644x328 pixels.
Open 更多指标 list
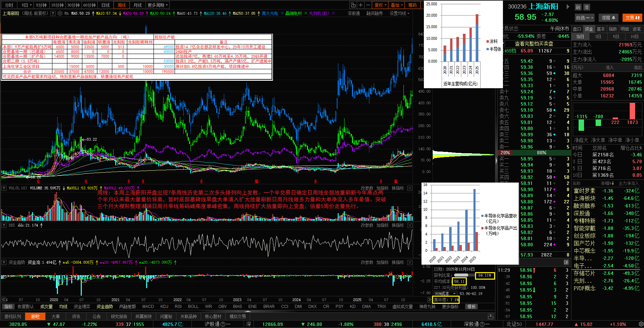(450, 307)
